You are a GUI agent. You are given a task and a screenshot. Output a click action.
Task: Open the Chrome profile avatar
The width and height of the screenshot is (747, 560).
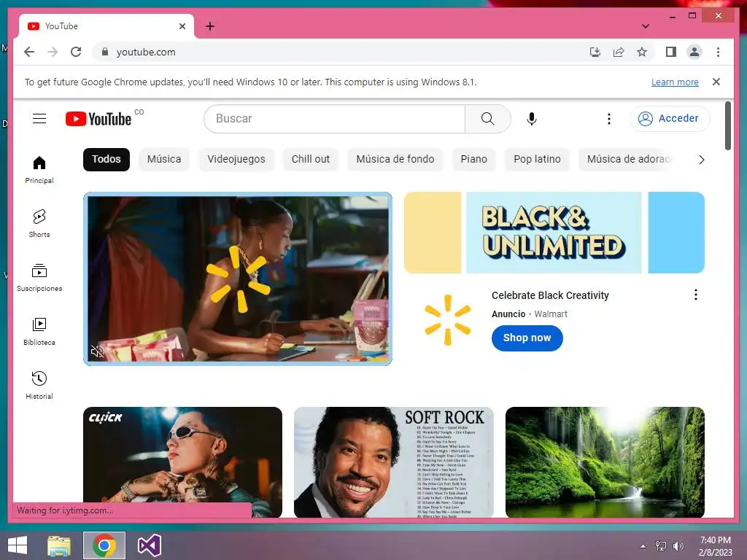coord(694,52)
